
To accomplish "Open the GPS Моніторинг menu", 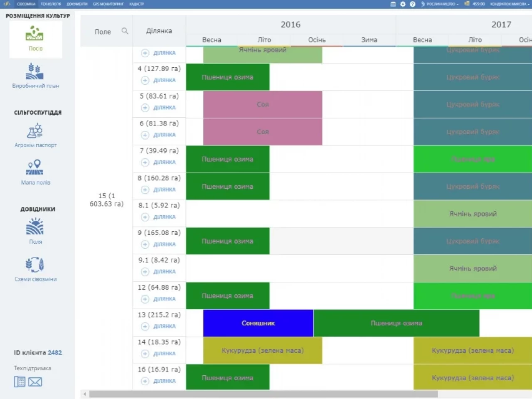I will 108,4.
